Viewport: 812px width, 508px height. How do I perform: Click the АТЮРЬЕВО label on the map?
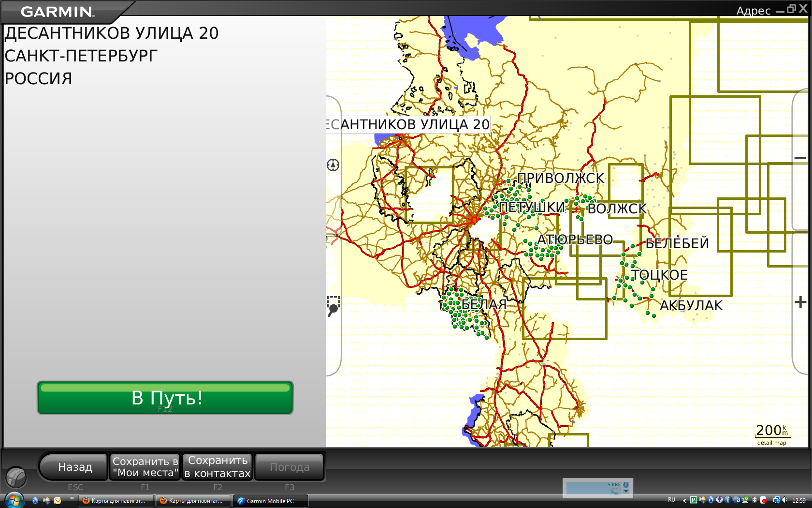pos(575,239)
